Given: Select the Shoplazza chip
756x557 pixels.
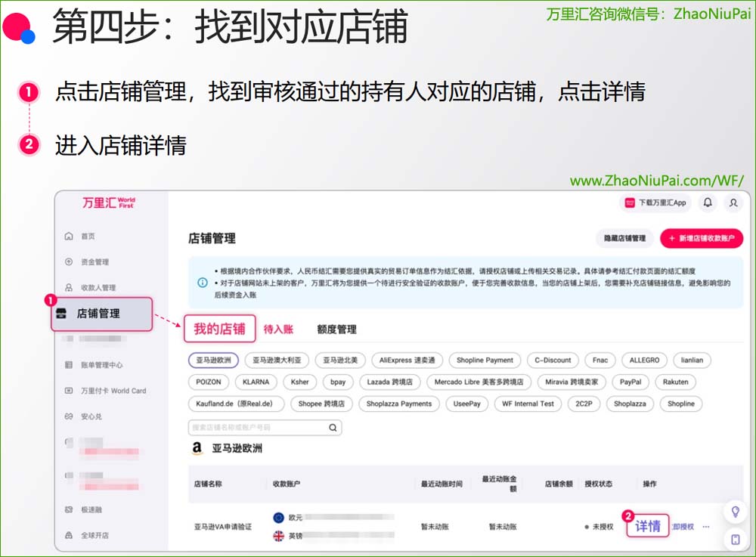Looking at the screenshot, I should (x=630, y=404).
